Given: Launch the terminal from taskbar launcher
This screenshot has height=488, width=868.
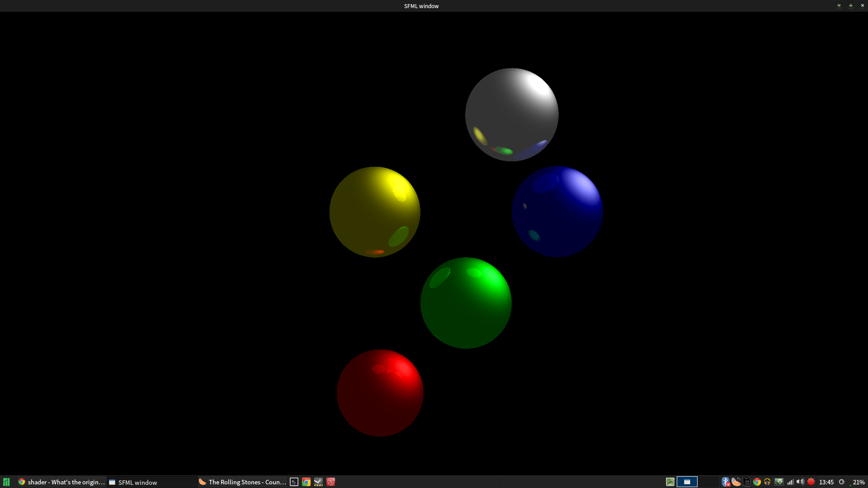Looking at the screenshot, I should [294, 482].
